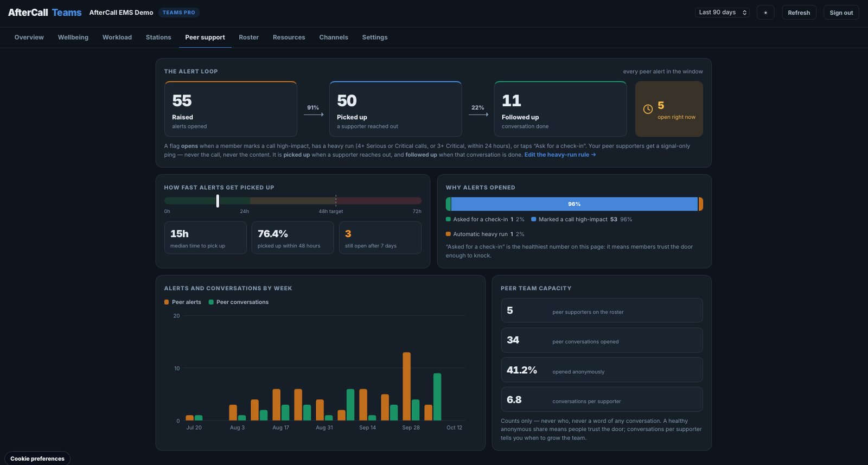Click the TEAMS PRO badge
Viewport: 868px width, 465px height.
(x=179, y=12)
